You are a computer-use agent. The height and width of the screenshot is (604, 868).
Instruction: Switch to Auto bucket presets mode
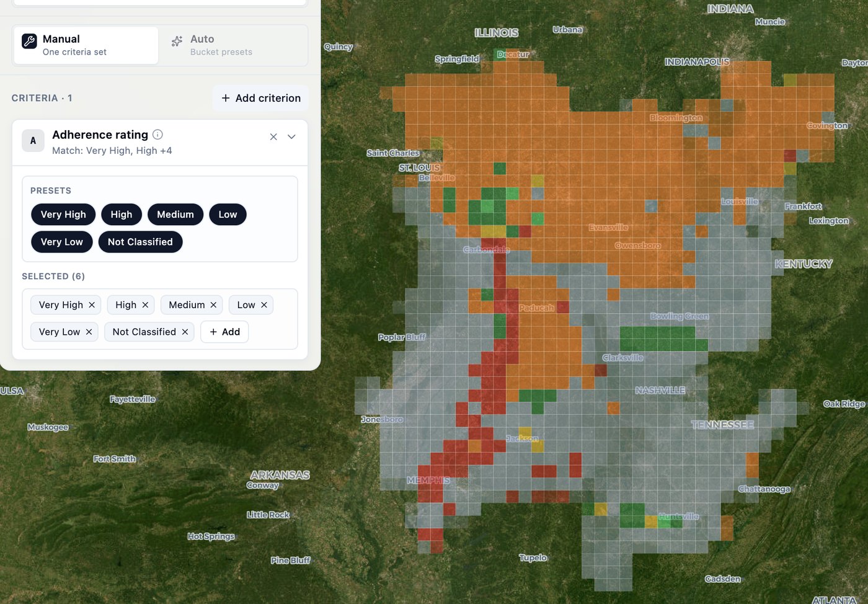click(x=233, y=45)
